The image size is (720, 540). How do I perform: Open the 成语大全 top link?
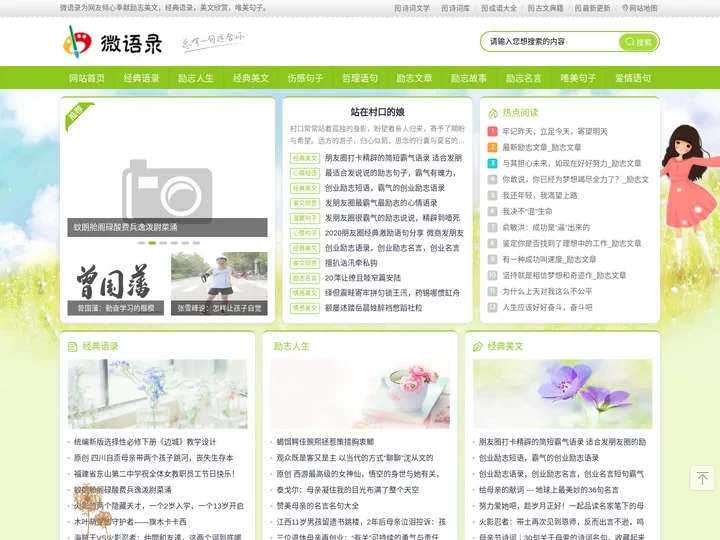pyautogui.click(x=499, y=8)
